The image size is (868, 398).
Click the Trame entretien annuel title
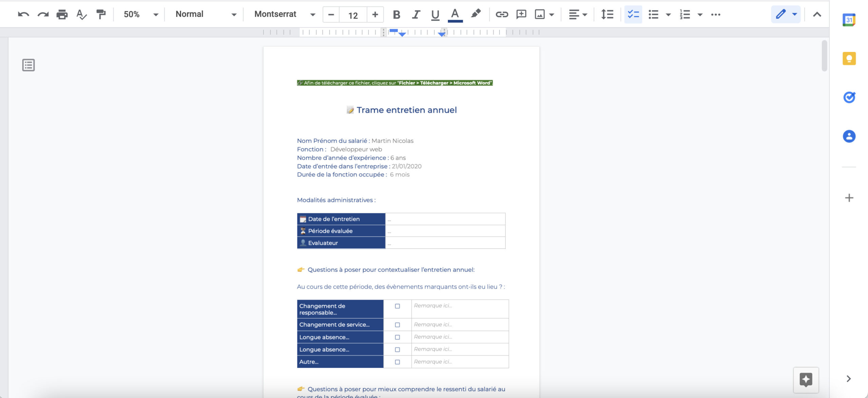407,110
